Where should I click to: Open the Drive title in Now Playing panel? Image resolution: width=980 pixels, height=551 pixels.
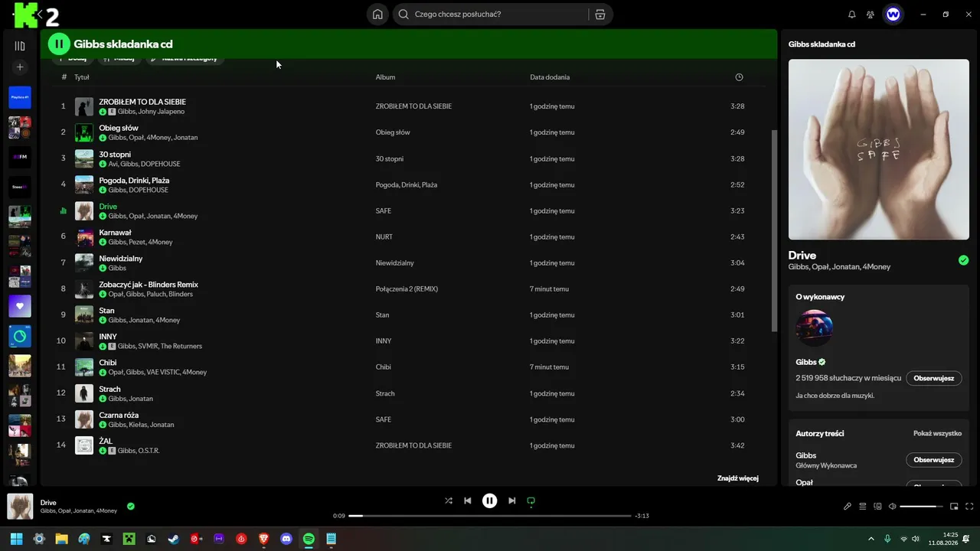click(x=802, y=256)
